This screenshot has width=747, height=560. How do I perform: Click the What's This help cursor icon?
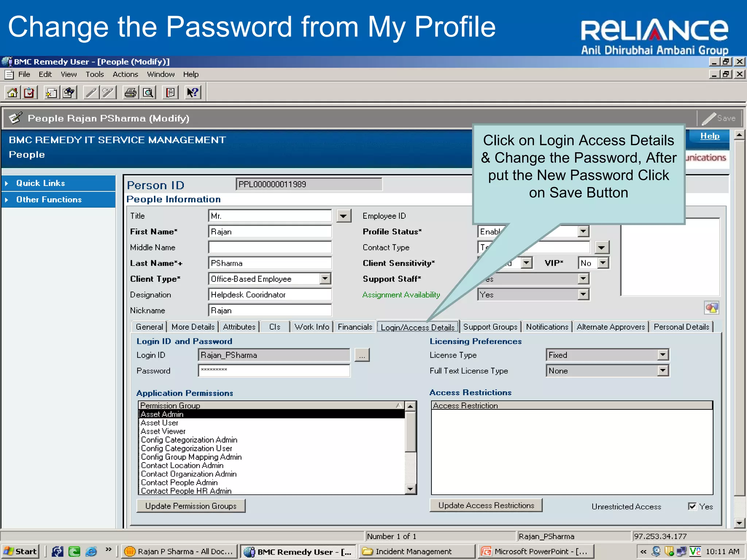coord(193,93)
